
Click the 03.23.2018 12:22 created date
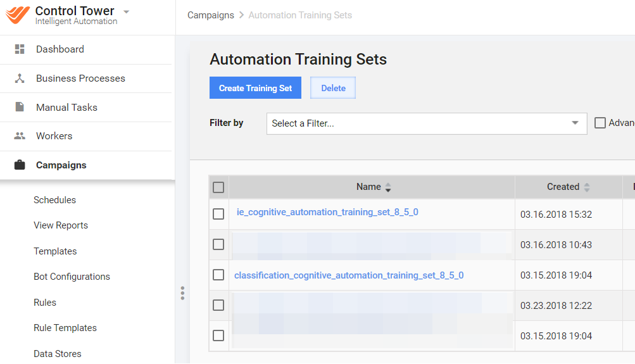pos(556,306)
